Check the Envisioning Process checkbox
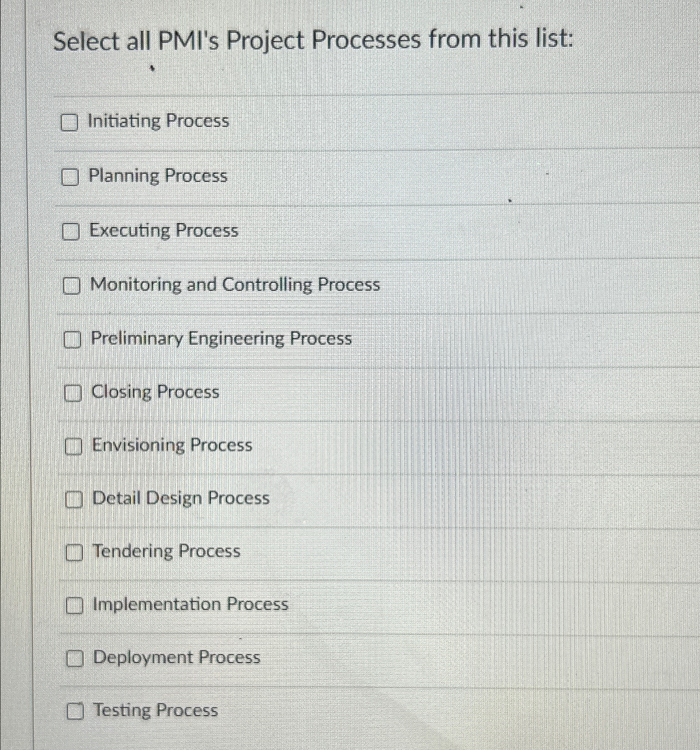The width and height of the screenshot is (700, 750). point(74,447)
